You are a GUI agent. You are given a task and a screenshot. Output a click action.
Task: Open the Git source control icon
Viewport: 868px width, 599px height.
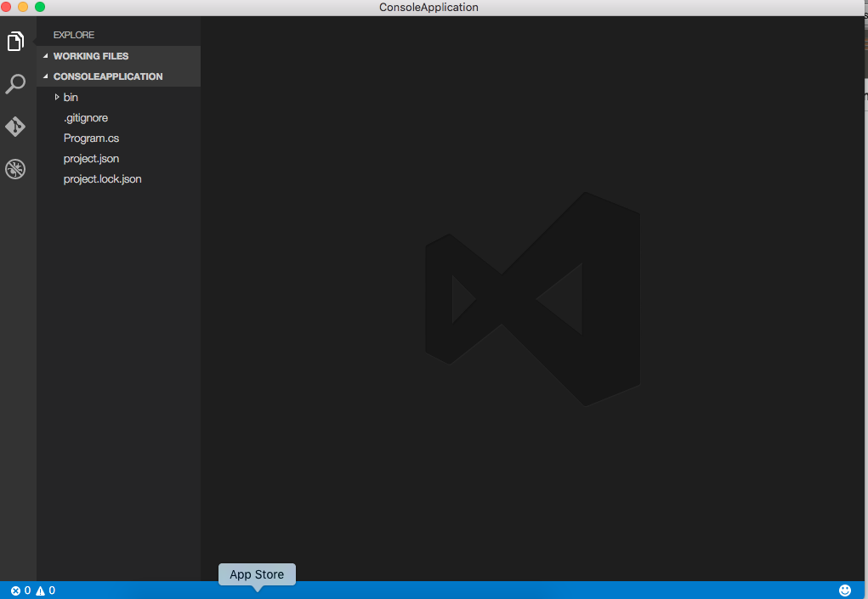click(15, 127)
